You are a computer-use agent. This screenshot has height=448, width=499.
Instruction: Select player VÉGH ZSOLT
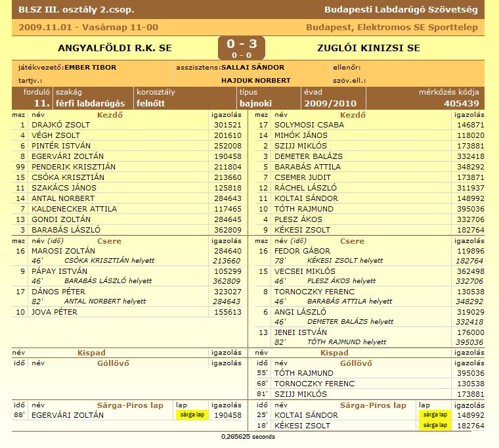pyautogui.click(x=56, y=135)
